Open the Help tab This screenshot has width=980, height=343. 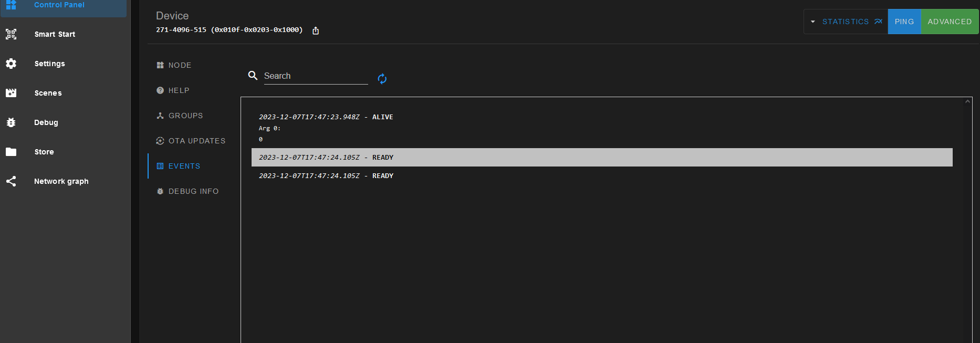(x=179, y=90)
